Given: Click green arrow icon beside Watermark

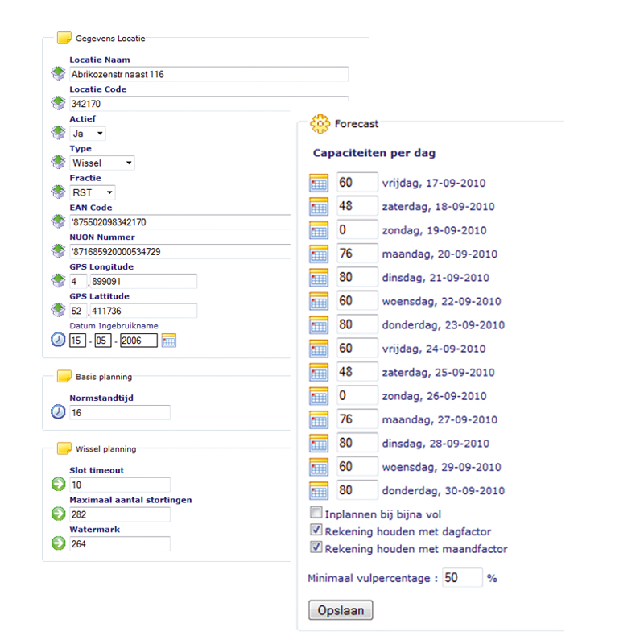Looking at the screenshot, I should (x=58, y=544).
